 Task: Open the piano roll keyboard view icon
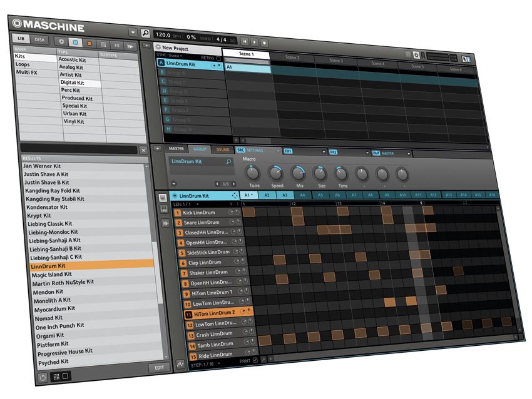[x=164, y=210]
